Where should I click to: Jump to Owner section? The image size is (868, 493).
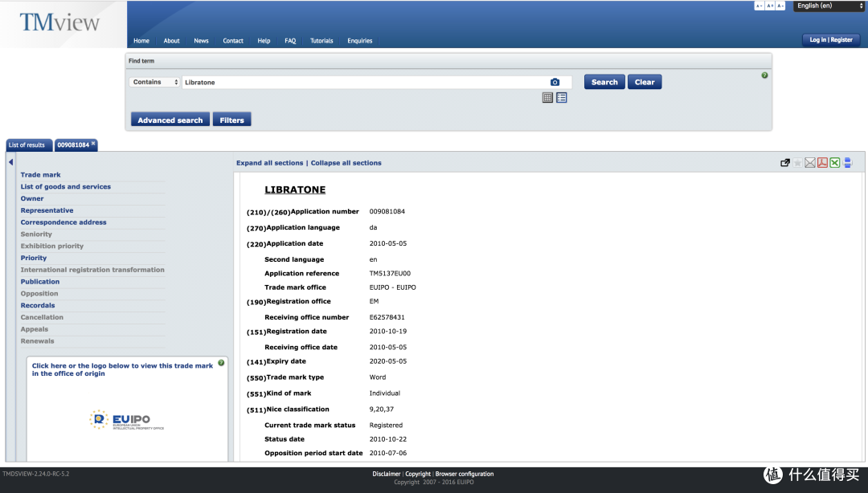click(x=32, y=198)
